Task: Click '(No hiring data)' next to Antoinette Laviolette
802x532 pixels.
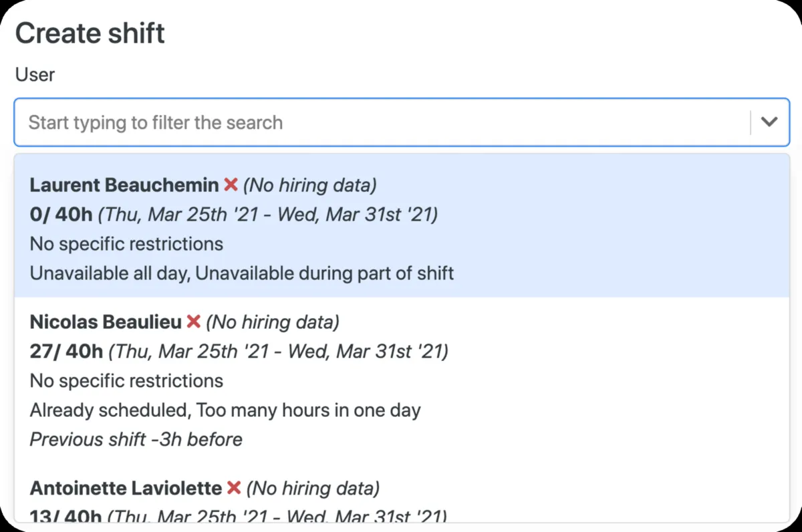Action: [313, 489]
